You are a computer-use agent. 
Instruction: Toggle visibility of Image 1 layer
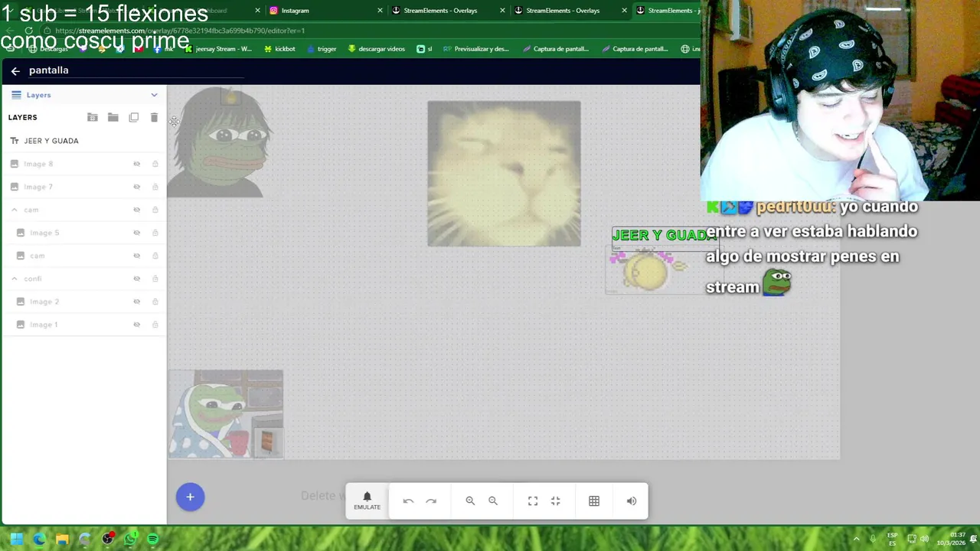137,324
